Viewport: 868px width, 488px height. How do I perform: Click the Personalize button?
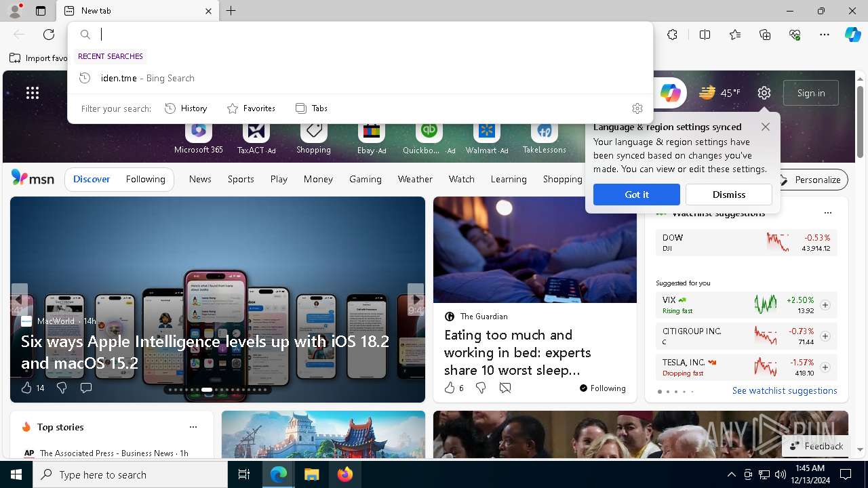point(810,180)
